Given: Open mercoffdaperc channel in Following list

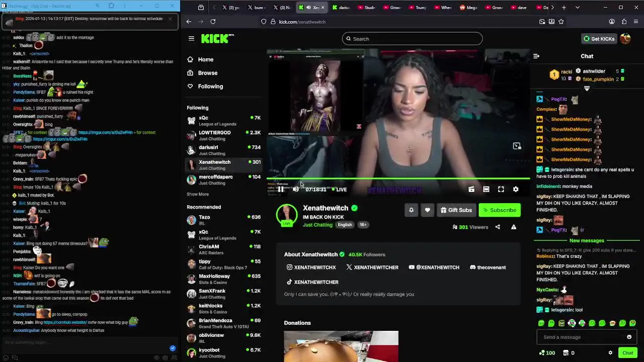Looking at the screenshot, I should point(223,179).
